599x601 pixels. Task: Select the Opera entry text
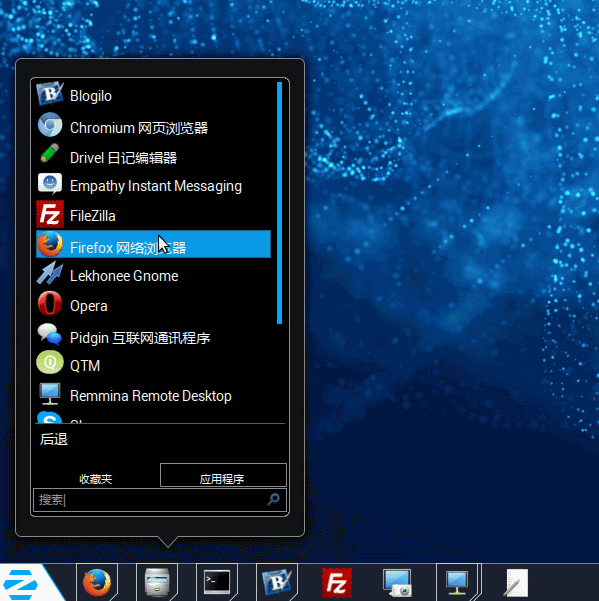[x=89, y=306]
